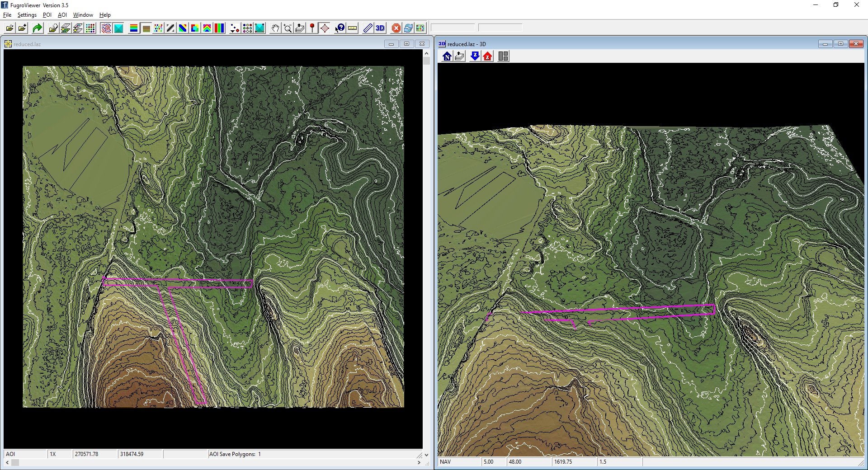Image resolution: width=868 pixels, height=470 pixels.
Task: Click the layer import up-arrow icon
Action: pyautogui.click(x=66, y=28)
